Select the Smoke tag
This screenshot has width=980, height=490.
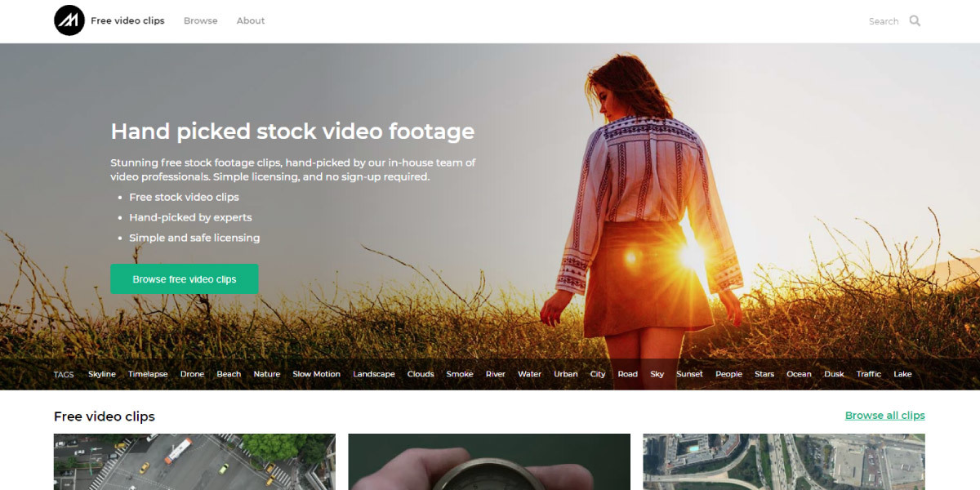click(x=460, y=374)
